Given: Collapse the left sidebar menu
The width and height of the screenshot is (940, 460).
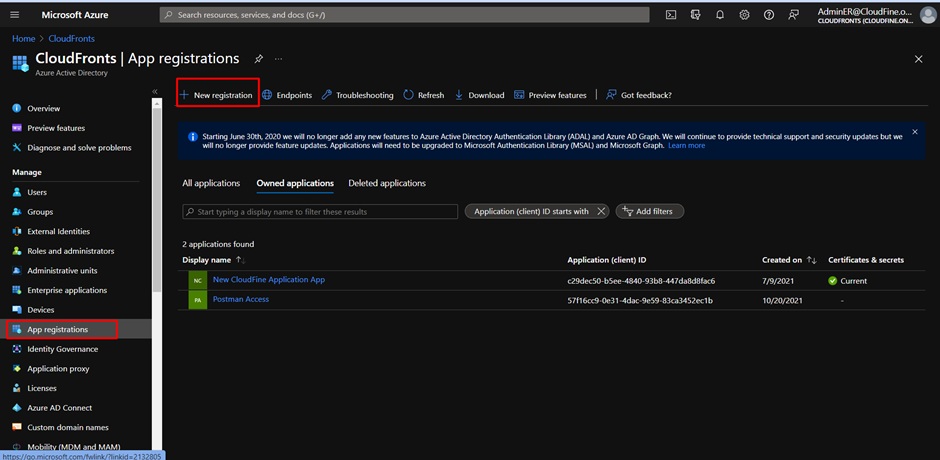Looking at the screenshot, I should pos(155,91).
